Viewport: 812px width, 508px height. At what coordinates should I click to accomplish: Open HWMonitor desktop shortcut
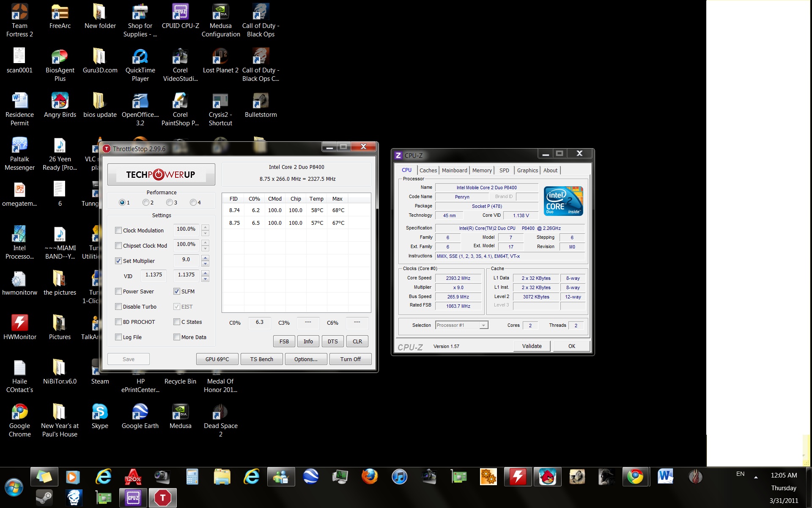tap(19, 327)
